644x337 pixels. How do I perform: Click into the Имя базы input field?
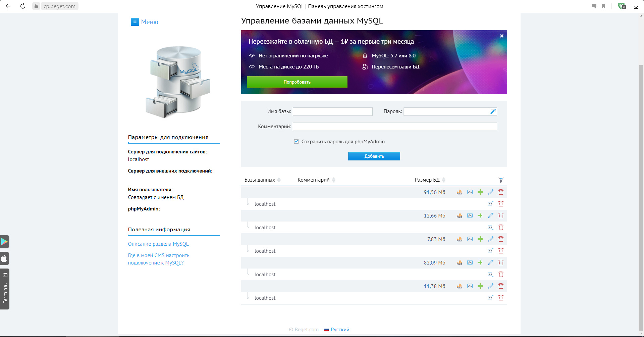[332, 111]
